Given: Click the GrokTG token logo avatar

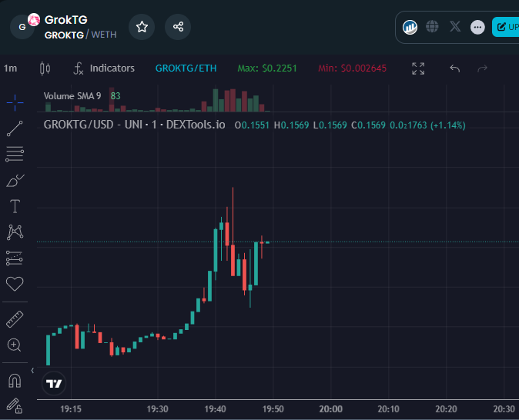Looking at the screenshot, I should [x=24, y=26].
